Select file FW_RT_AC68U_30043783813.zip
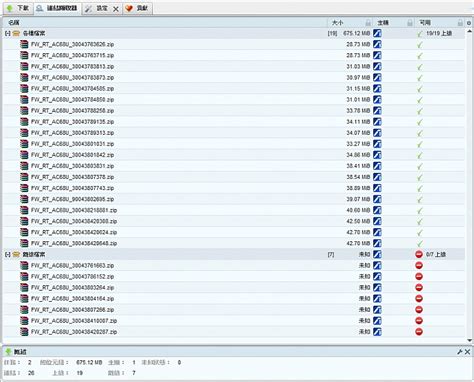 tap(73, 66)
